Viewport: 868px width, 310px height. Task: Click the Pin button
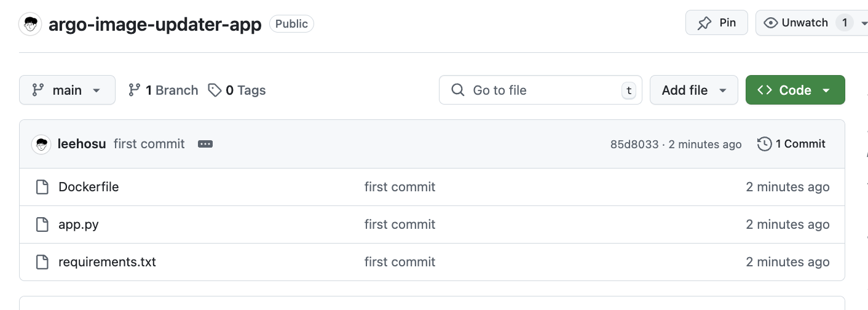[x=716, y=23]
